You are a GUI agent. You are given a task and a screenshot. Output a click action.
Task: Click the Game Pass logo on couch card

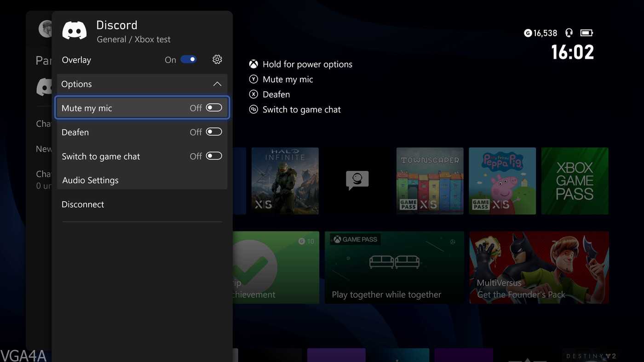pyautogui.click(x=355, y=239)
